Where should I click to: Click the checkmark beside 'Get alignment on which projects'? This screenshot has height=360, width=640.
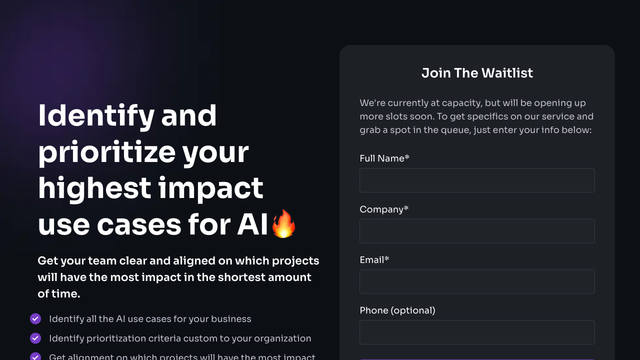pos(36,356)
